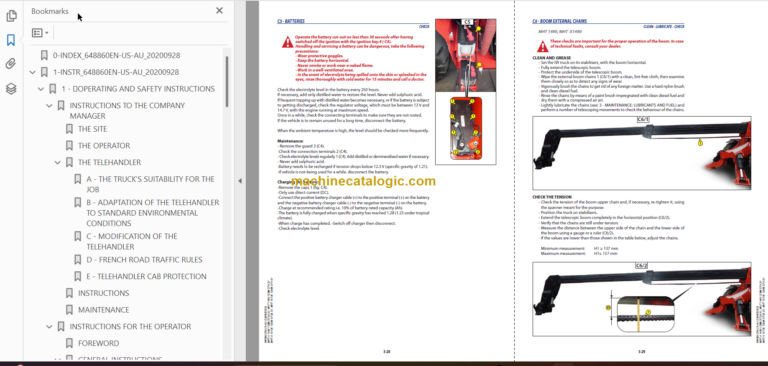
Task: Collapse the 1-INSTR_648860EN-US-AU_20200928 bookmark
Action: pyautogui.click(x=32, y=72)
